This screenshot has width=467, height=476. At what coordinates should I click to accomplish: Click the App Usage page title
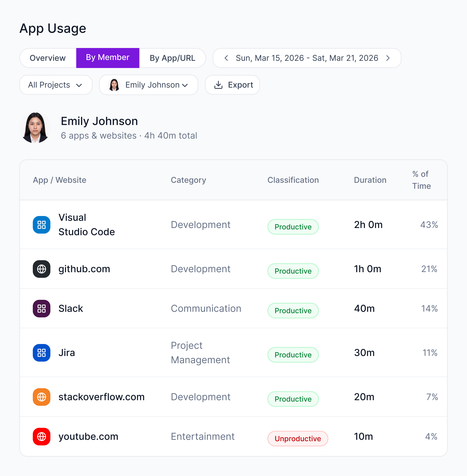(x=53, y=28)
